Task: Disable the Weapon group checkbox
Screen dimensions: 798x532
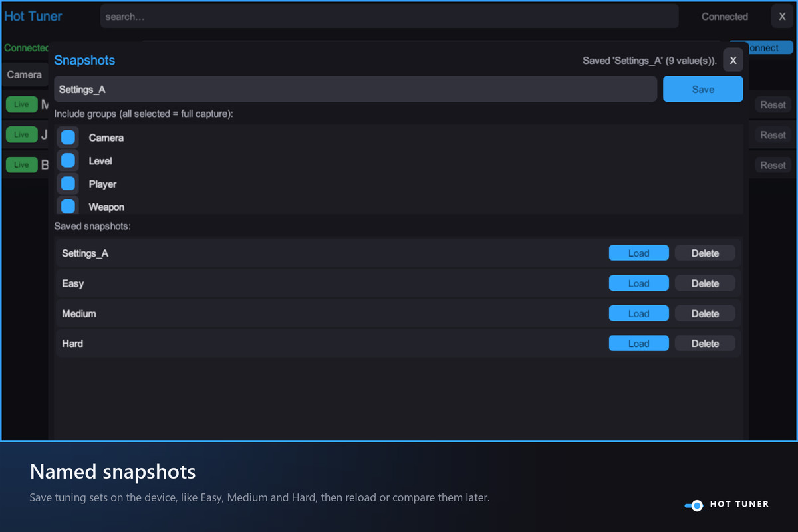Action: point(68,206)
